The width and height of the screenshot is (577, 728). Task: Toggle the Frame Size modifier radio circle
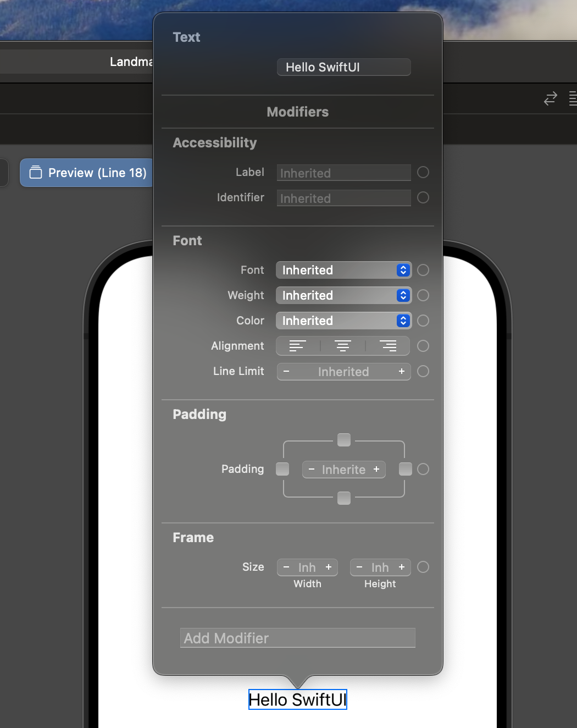[x=423, y=567]
